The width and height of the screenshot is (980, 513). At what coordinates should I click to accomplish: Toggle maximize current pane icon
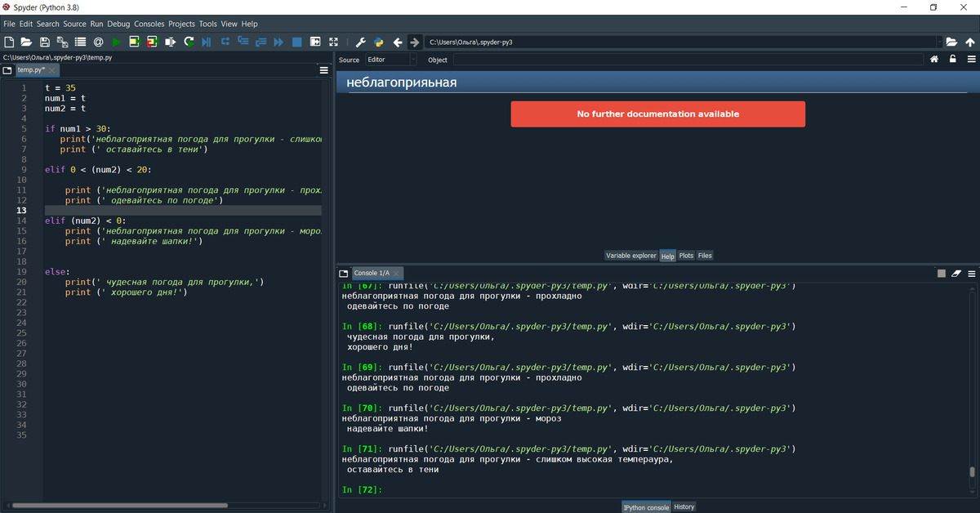point(333,42)
